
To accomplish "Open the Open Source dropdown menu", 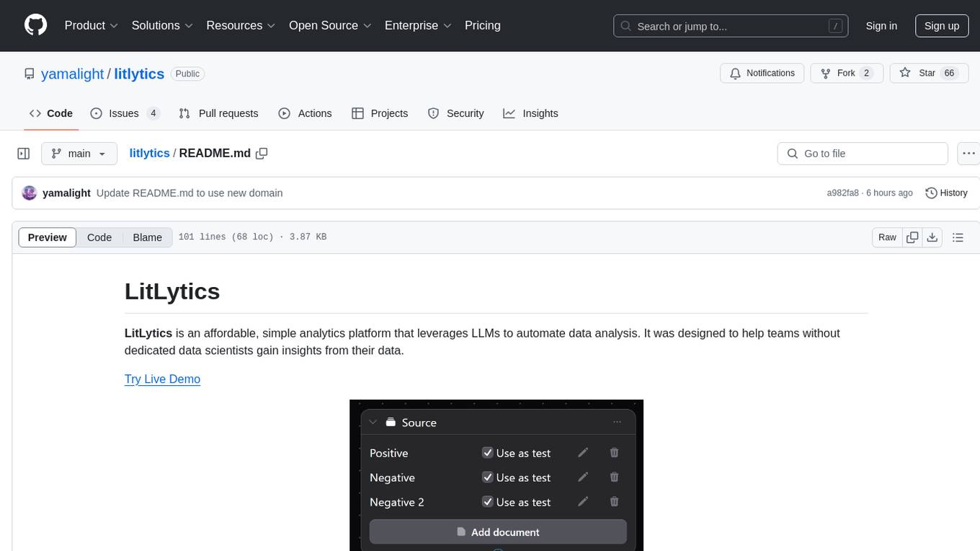I will pos(330,25).
